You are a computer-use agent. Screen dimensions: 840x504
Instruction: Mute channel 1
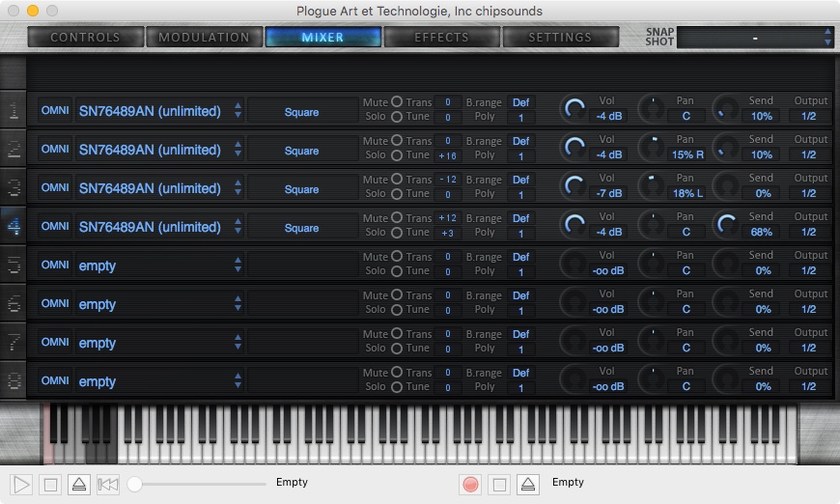(396, 102)
